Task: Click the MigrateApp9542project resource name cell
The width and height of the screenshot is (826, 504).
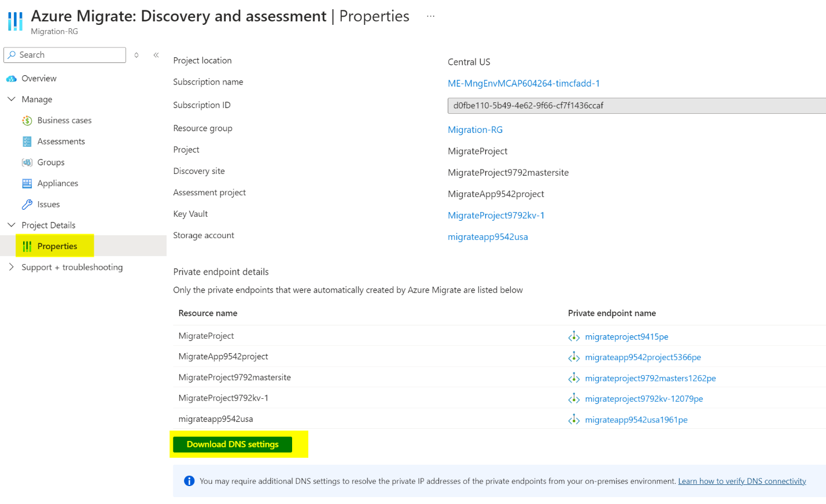Action: (x=223, y=357)
